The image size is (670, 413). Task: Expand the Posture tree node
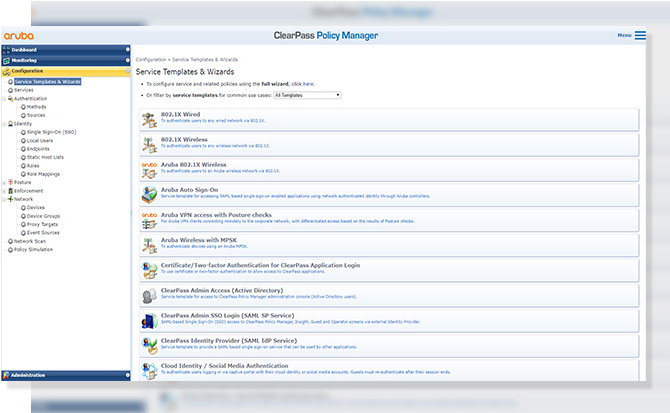pos(4,183)
